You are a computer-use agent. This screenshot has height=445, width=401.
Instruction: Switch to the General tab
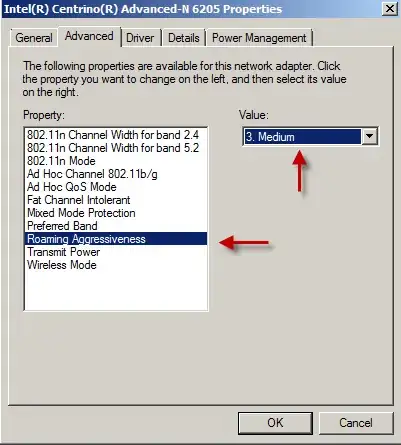[33, 38]
